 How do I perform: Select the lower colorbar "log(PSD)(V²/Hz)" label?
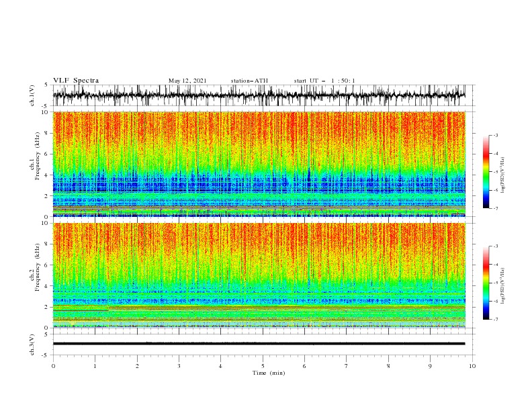click(503, 285)
